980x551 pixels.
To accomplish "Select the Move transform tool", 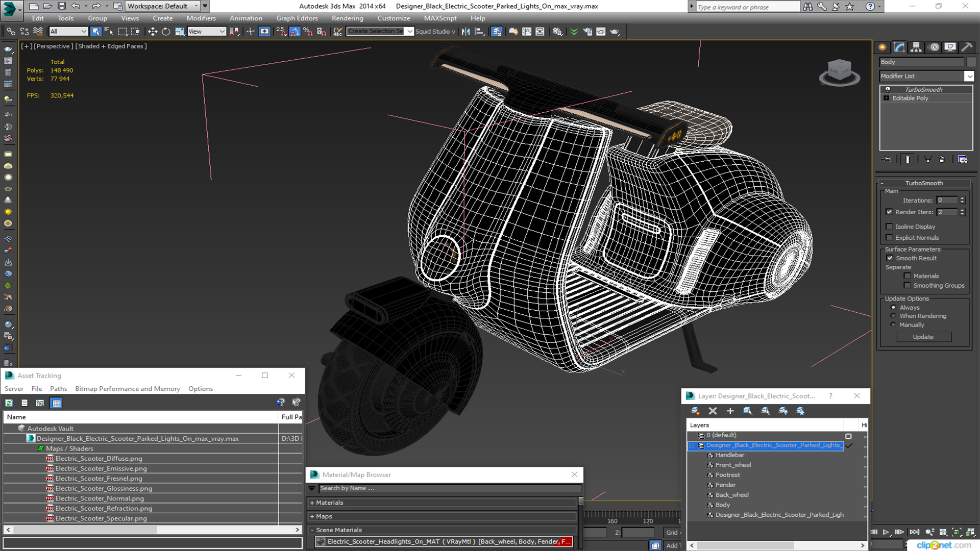I will click(x=152, y=32).
